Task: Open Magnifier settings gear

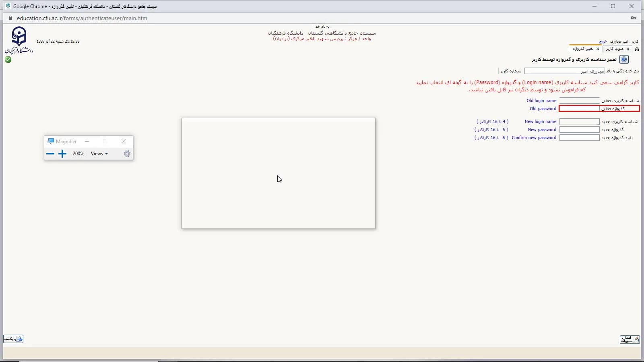Action: pyautogui.click(x=127, y=154)
